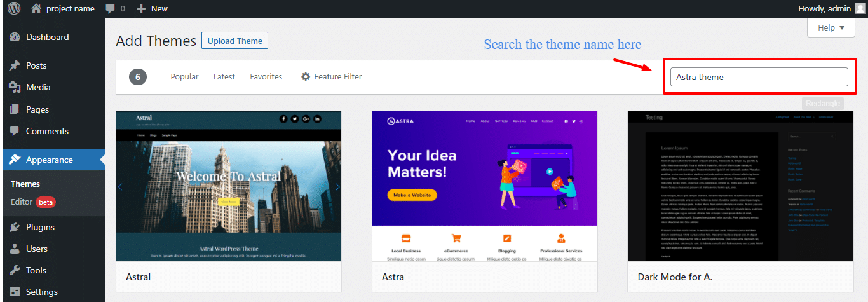Open the Themes submenu item

click(x=25, y=184)
